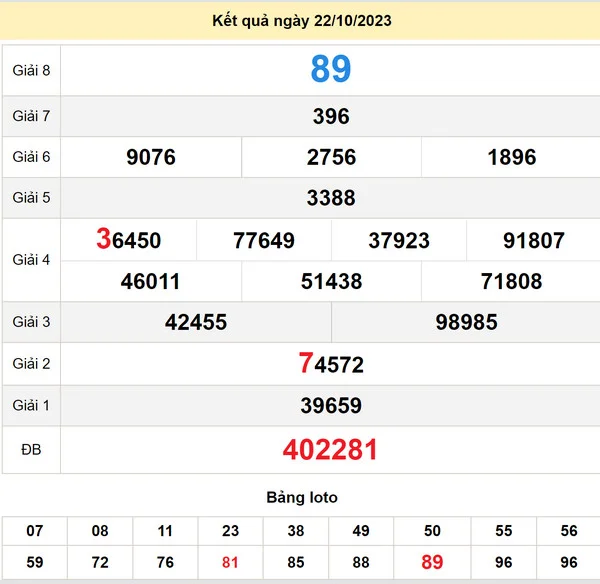Select the Giải 2 result 74572
The height and width of the screenshot is (584, 600).
(330, 364)
